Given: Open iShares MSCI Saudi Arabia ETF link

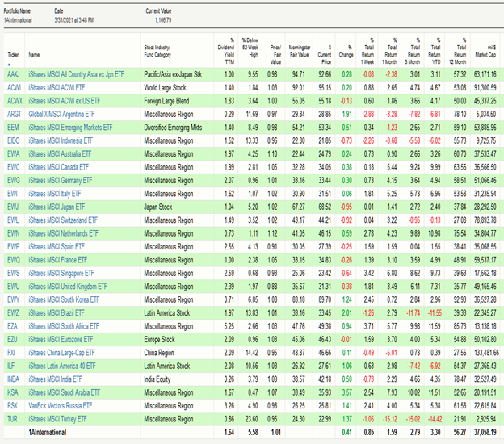Looking at the screenshot, I should pyautogui.click(x=65, y=392).
